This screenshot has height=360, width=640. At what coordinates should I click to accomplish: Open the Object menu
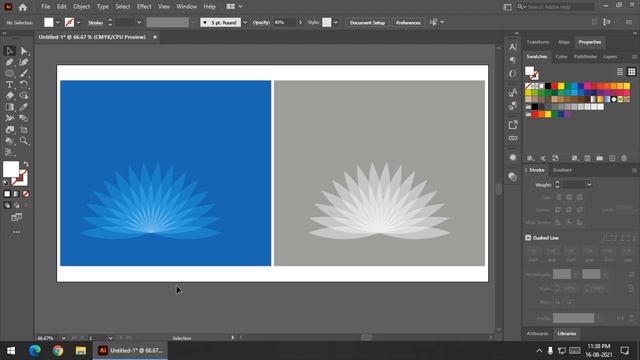[82, 7]
